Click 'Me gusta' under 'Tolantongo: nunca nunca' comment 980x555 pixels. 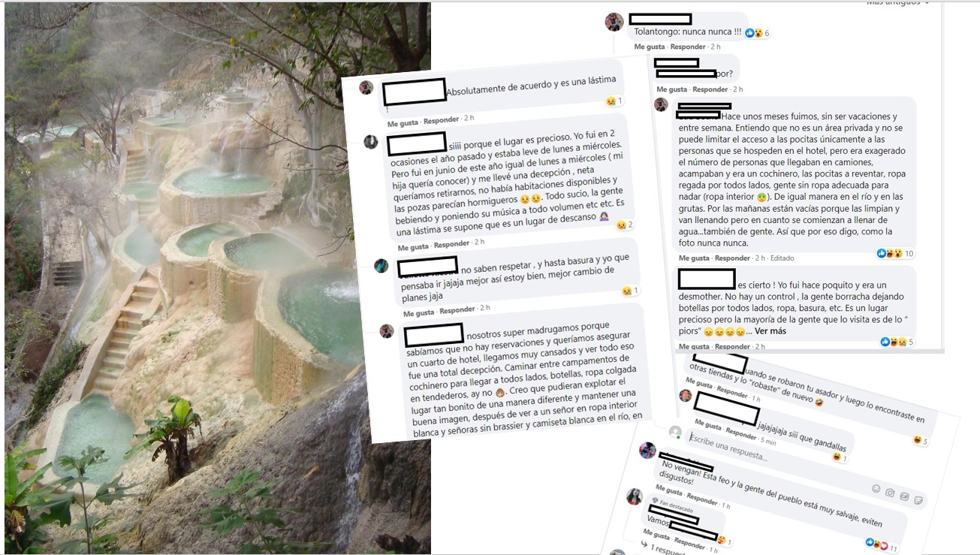pos(650,47)
